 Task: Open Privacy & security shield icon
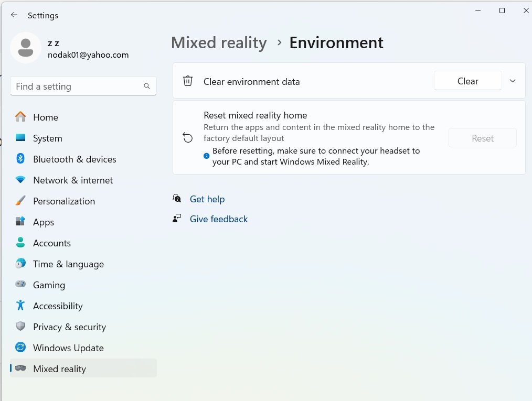click(20, 327)
